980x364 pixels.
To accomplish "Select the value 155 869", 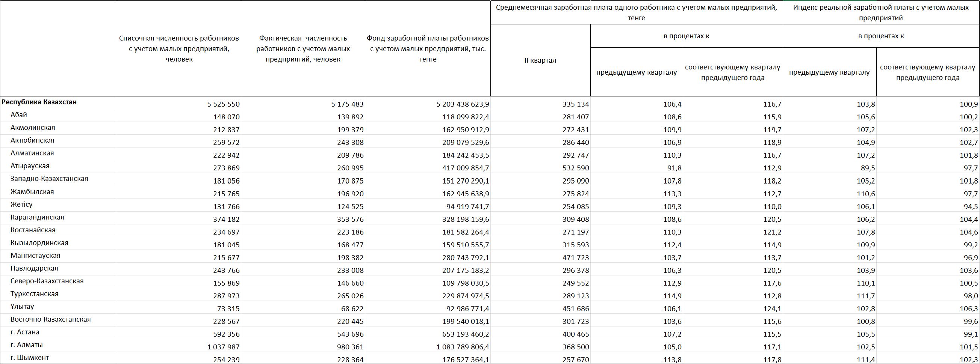I will pos(226,283).
